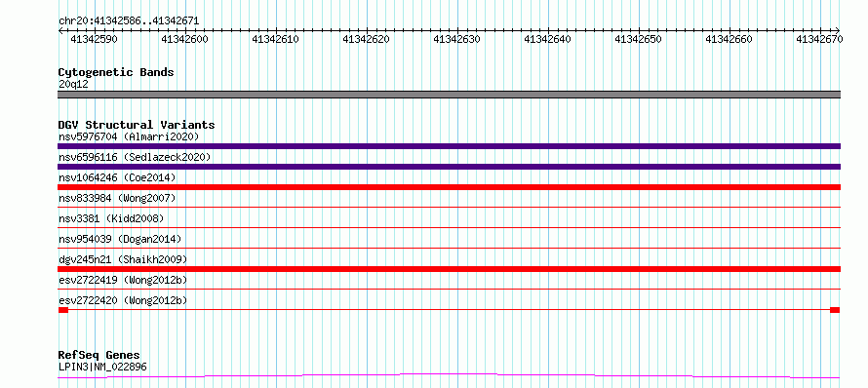Click the thick red bar under nsv1064246
The image size is (868, 388).
point(449,187)
